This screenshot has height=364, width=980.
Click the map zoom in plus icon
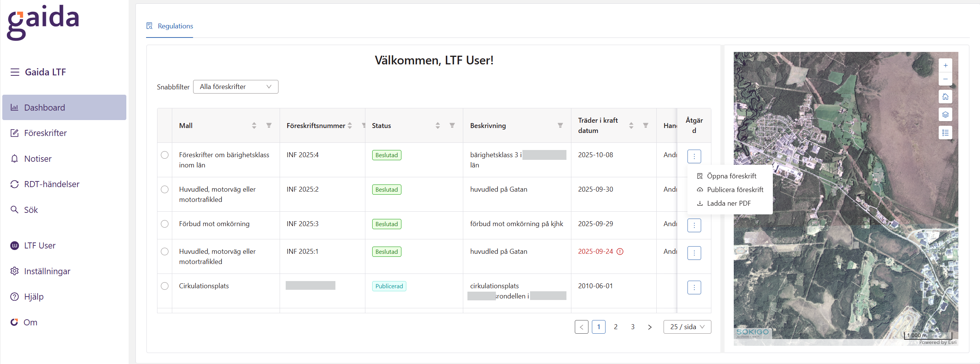[x=945, y=66]
